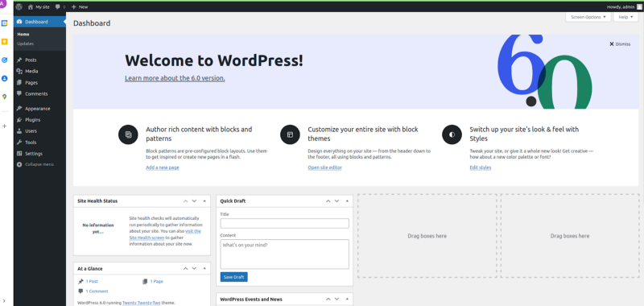Click the Add a new page link
Screen dimensions: 644x306
pyautogui.click(x=163, y=167)
